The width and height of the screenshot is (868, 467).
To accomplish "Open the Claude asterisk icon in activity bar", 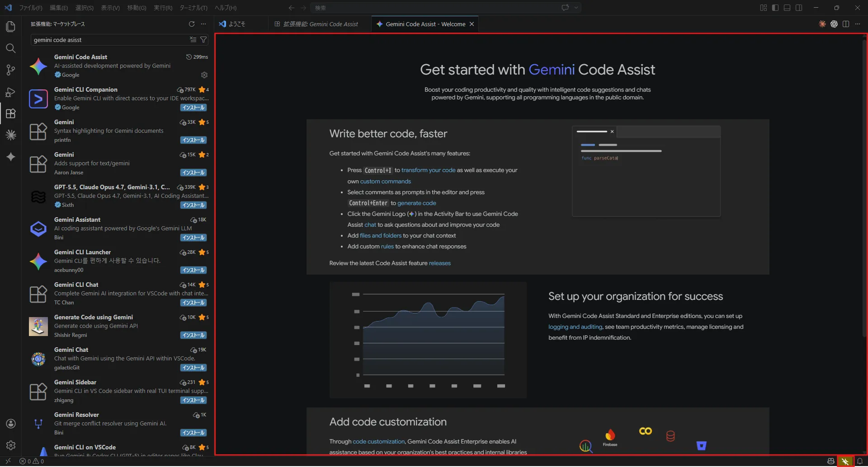I will coord(10,135).
